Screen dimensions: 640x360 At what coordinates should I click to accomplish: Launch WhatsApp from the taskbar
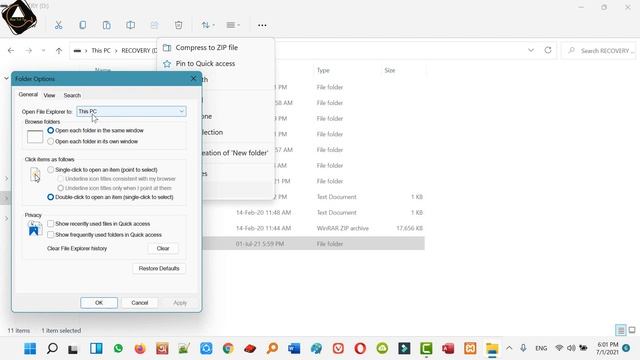(x=118, y=349)
